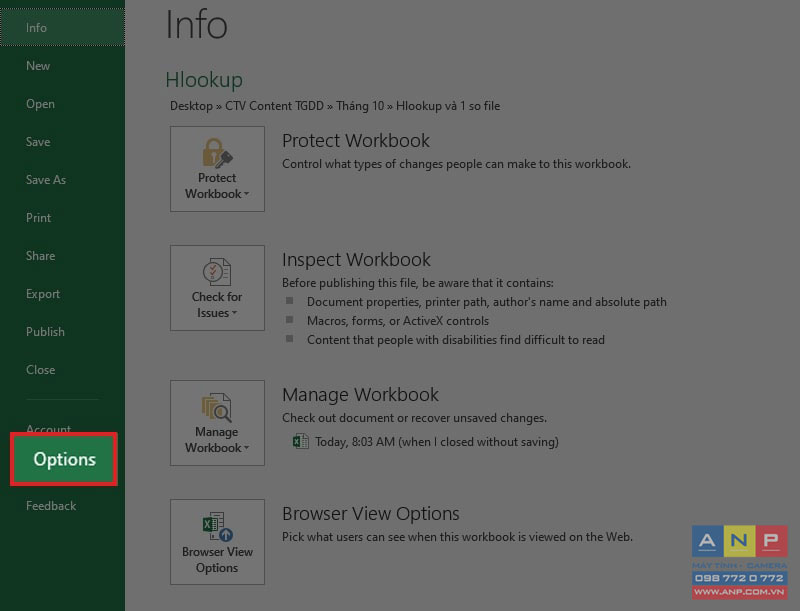Select Export in the sidebar
This screenshot has width=800, height=611.
pos(43,294)
